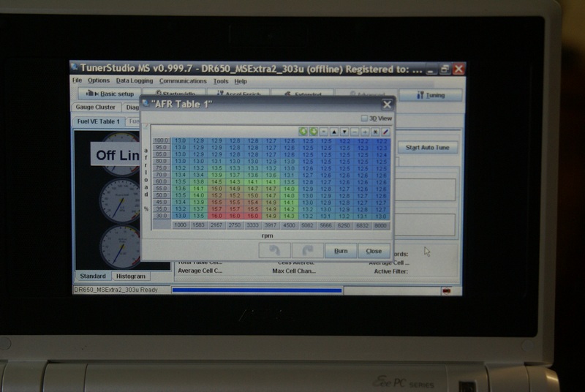The height and width of the screenshot is (392, 585).
Task: Click the 'Average Cell C...' label in the main window
Action: [200, 271]
